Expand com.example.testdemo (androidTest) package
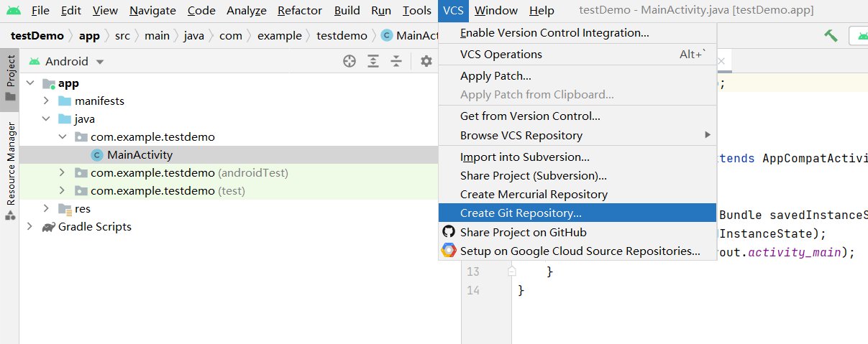The image size is (868, 344). tap(62, 173)
